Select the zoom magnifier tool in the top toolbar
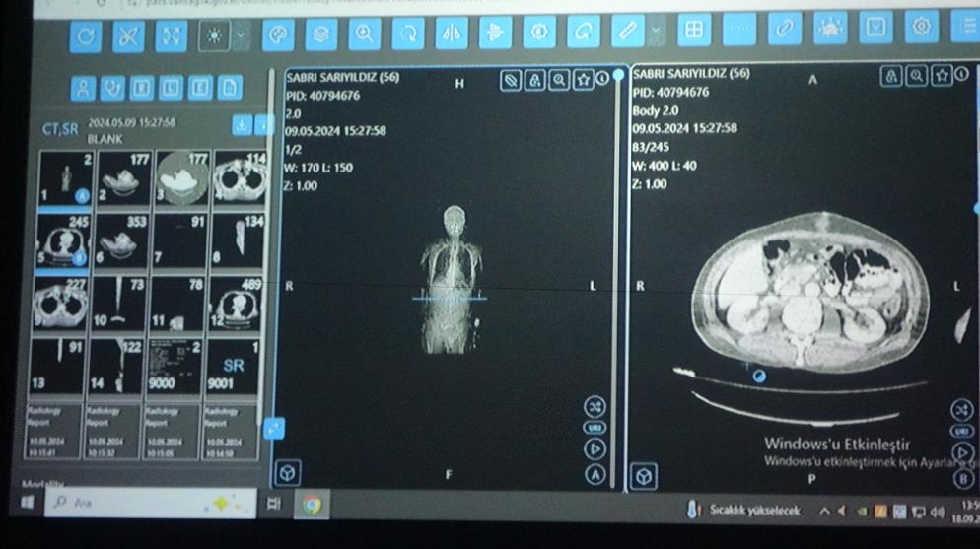 click(x=365, y=34)
